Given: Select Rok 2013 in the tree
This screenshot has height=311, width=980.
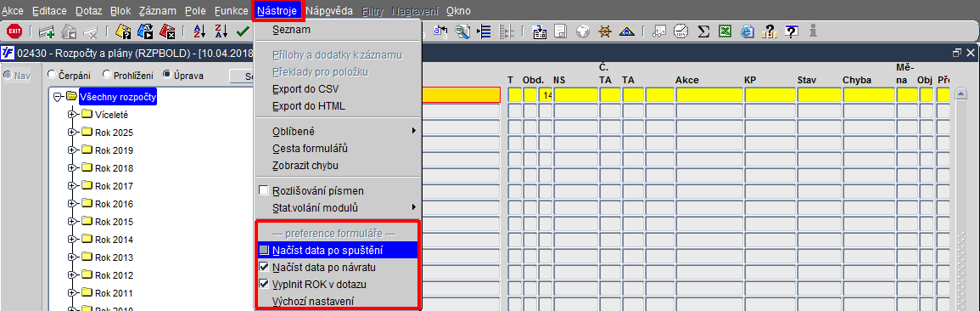Looking at the screenshot, I should pos(114,257).
